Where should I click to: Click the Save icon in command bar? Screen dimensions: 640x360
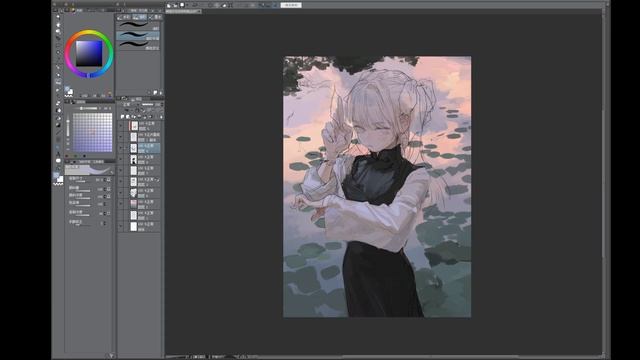click(182, 5)
